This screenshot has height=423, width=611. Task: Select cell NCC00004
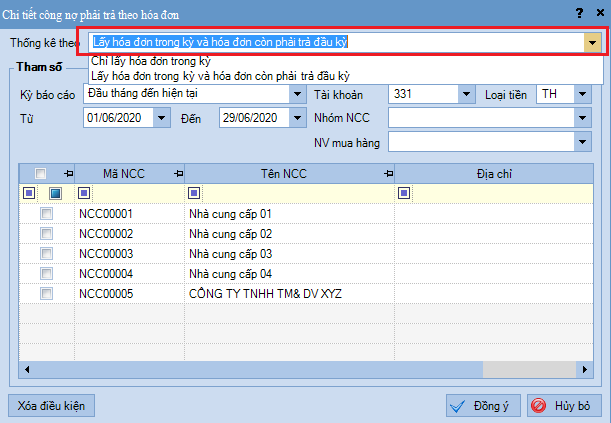tap(129, 273)
